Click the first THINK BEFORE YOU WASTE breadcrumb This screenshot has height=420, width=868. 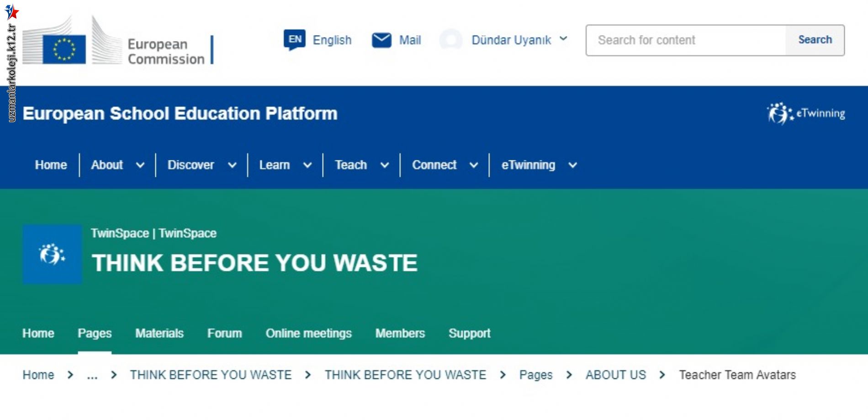pos(211,375)
